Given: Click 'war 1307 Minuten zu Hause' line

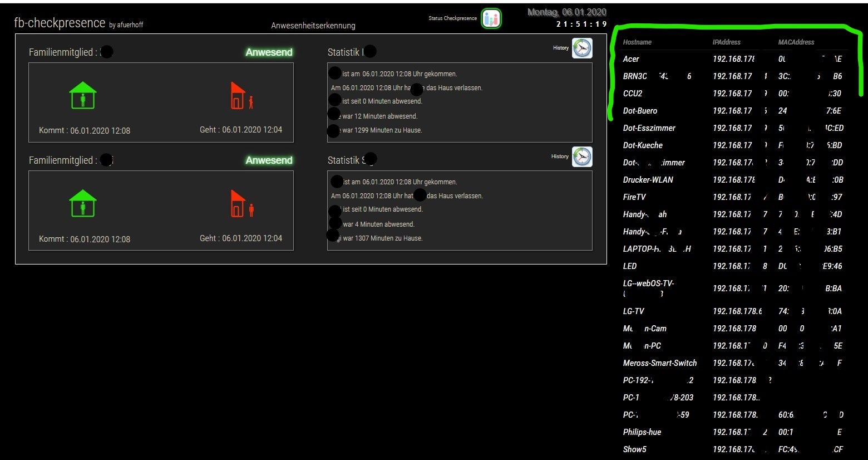Looking at the screenshot, I should pos(382,238).
